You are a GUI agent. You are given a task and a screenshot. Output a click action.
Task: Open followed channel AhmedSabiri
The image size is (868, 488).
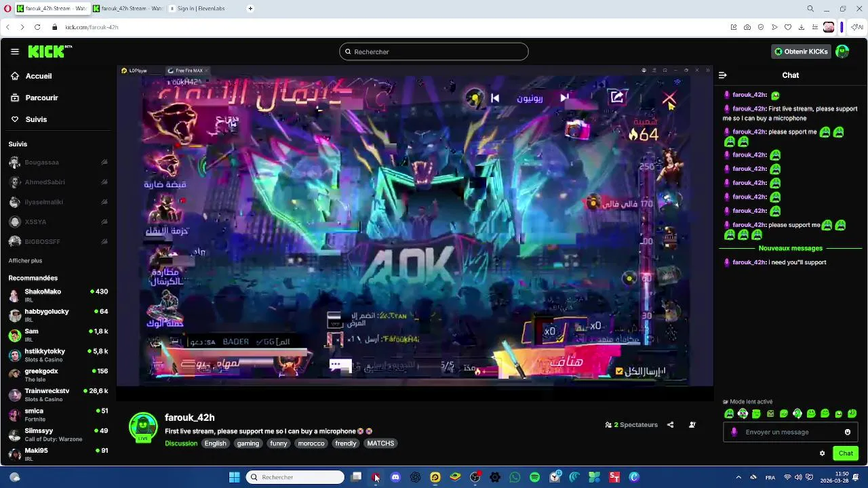pyautogui.click(x=58, y=182)
